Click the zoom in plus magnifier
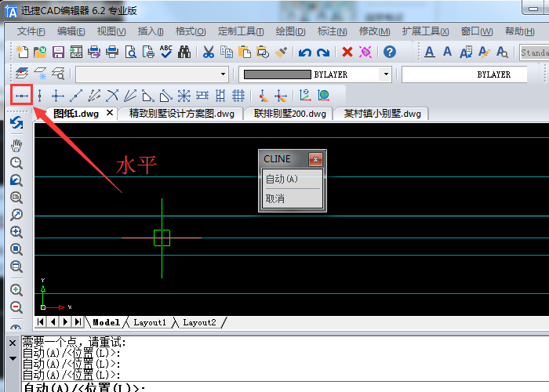 16,290
